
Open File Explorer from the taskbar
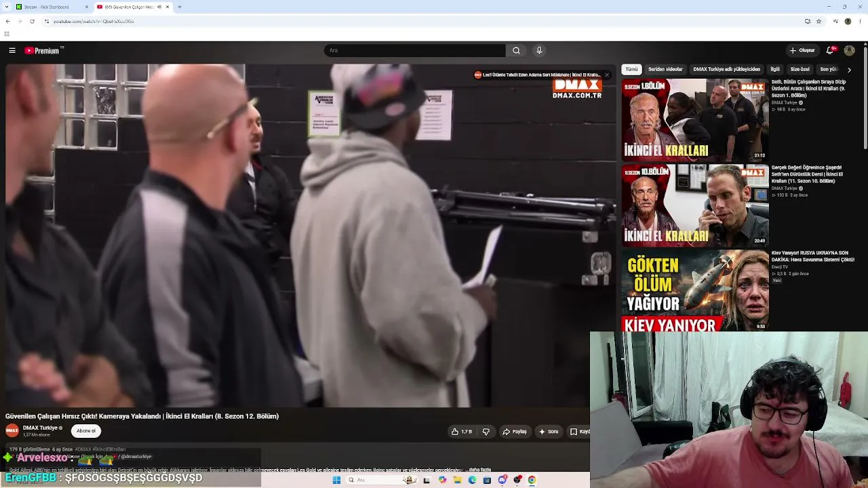pyautogui.click(x=457, y=480)
